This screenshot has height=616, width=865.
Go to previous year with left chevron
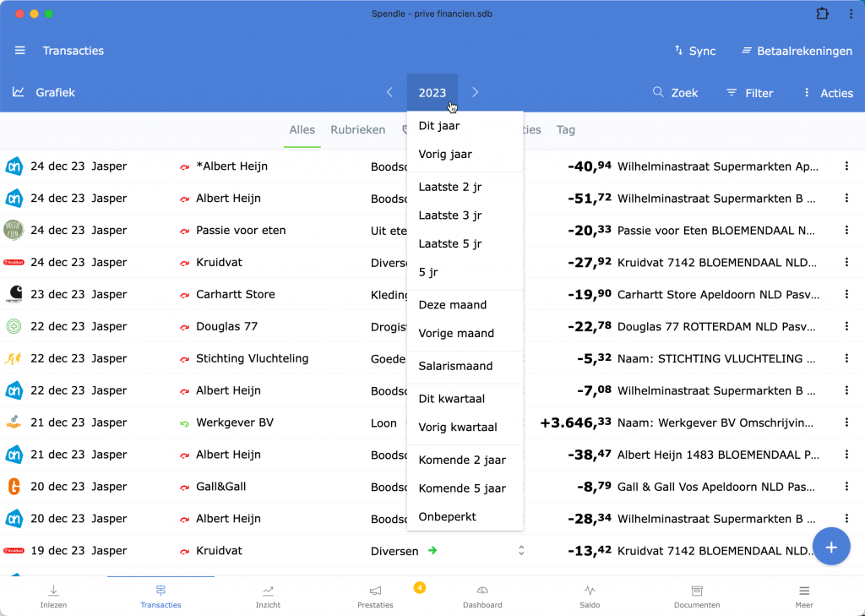coord(389,93)
